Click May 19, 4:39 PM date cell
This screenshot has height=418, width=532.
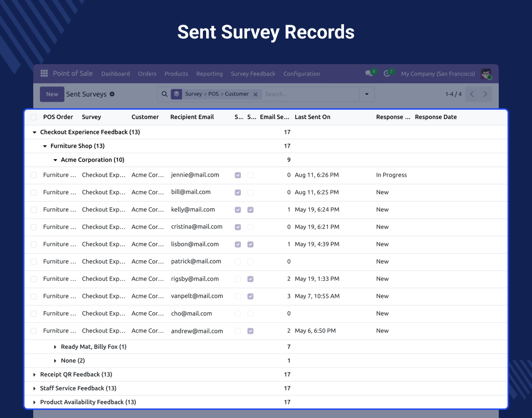317,244
